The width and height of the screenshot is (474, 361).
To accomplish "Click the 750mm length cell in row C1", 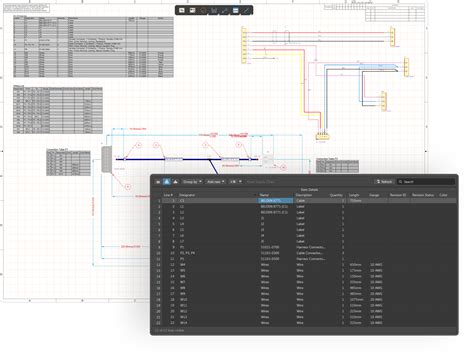I will point(357,201).
